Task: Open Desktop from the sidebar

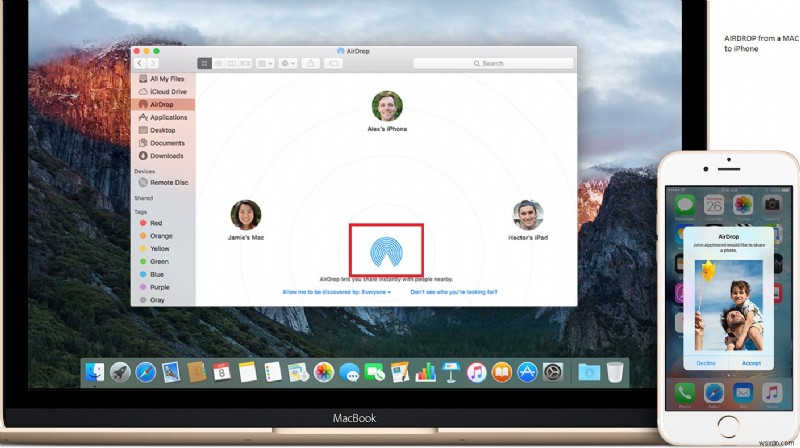Action: click(x=163, y=130)
